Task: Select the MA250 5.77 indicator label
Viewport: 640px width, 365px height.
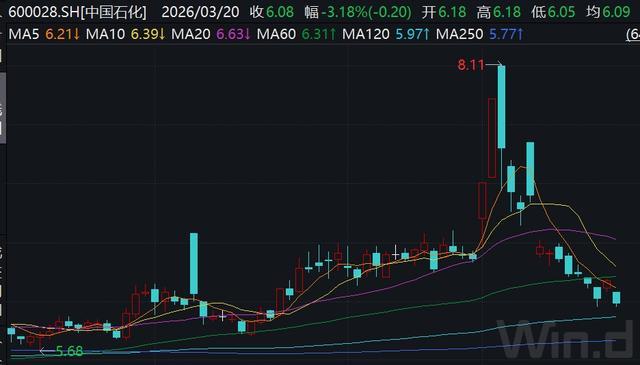Action: [480, 34]
